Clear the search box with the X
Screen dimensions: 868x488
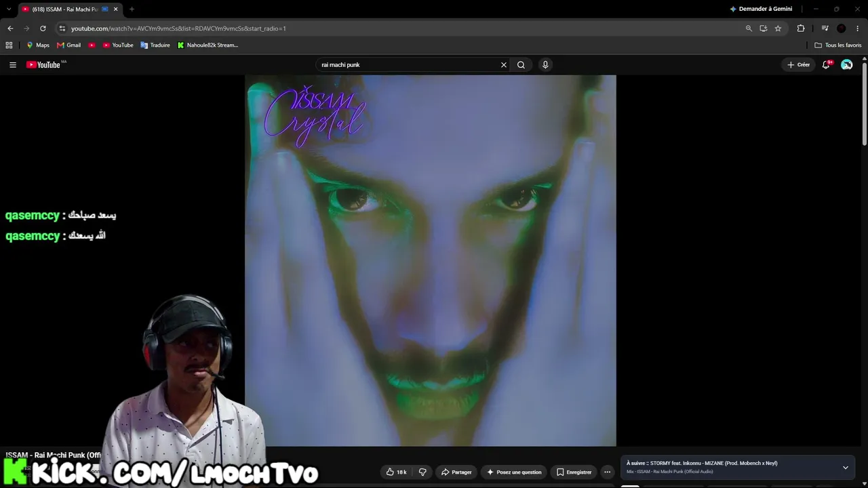coord(504,65)
